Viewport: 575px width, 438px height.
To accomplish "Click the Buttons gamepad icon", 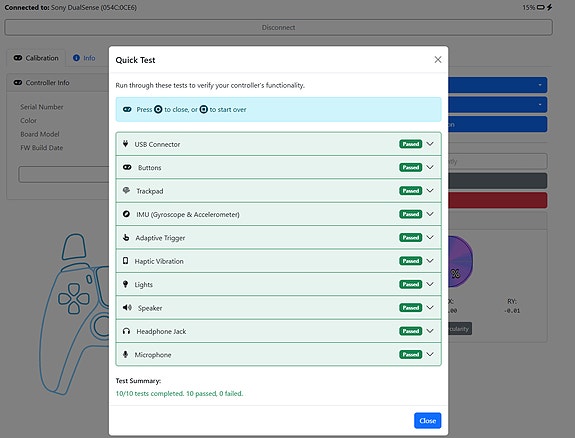I will click(127, 167).
